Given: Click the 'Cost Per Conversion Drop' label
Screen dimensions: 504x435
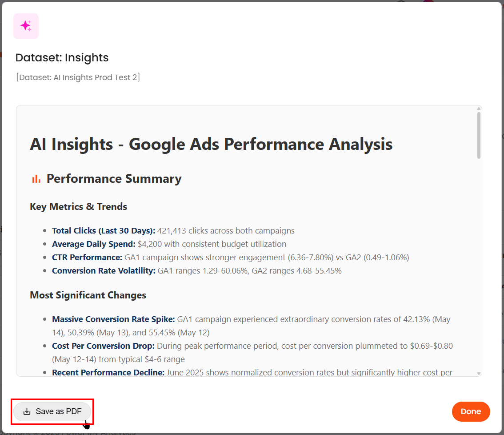Looking at the screenshot, I should (x=103, y=346).
